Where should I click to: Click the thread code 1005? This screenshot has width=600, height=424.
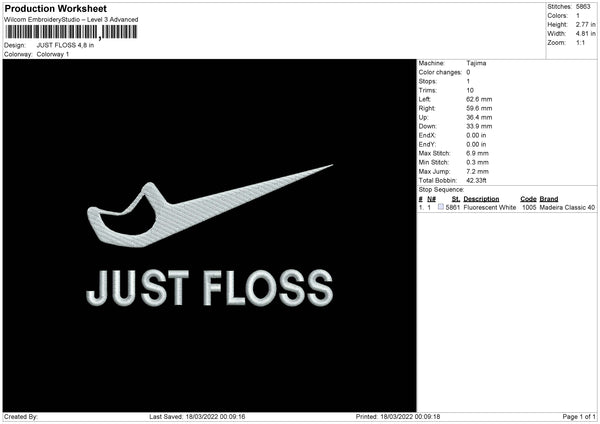pos(529,207)
